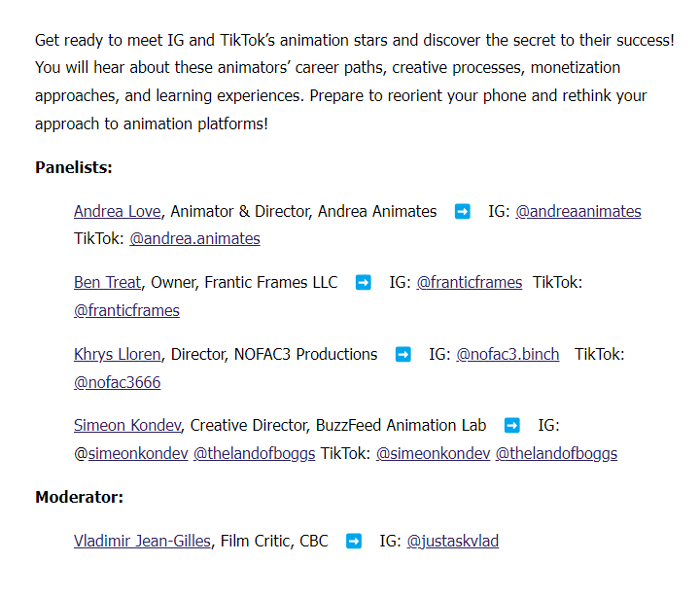Open first @thelandofboggs Instagram link
The image size is (700, 598).
[x=254, y=454]
